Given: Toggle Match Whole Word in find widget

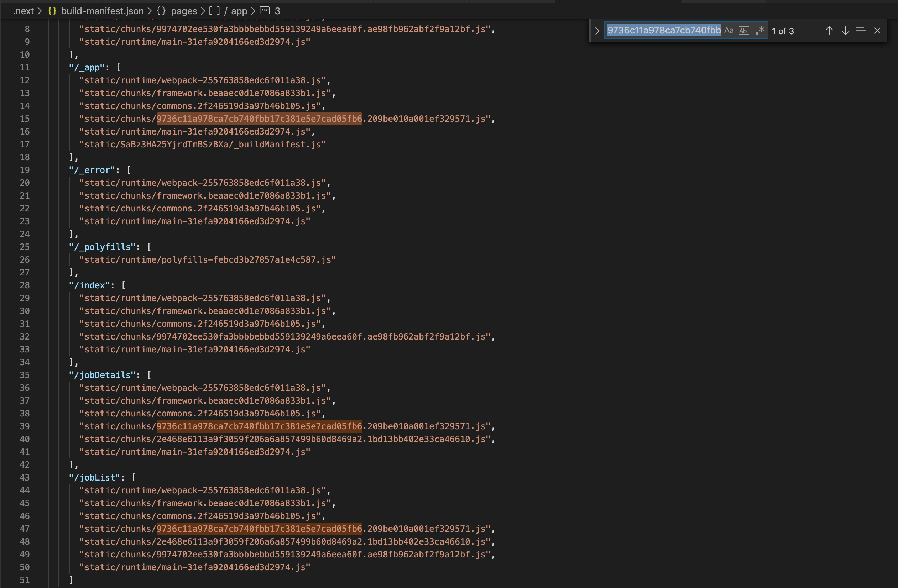Looking at the screenshot, I should [744, 31].
